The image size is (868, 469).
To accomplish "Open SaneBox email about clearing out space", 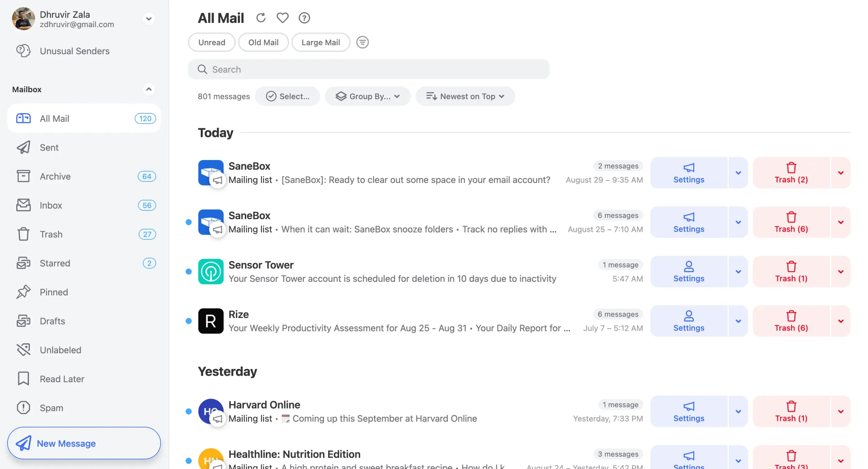I will point(415,180).
